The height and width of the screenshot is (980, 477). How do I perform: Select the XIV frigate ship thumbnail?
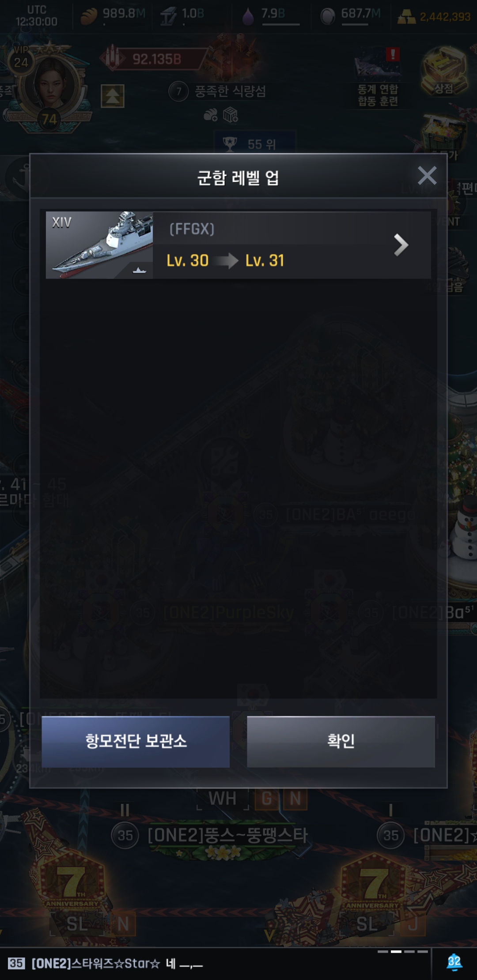point(99,245)
